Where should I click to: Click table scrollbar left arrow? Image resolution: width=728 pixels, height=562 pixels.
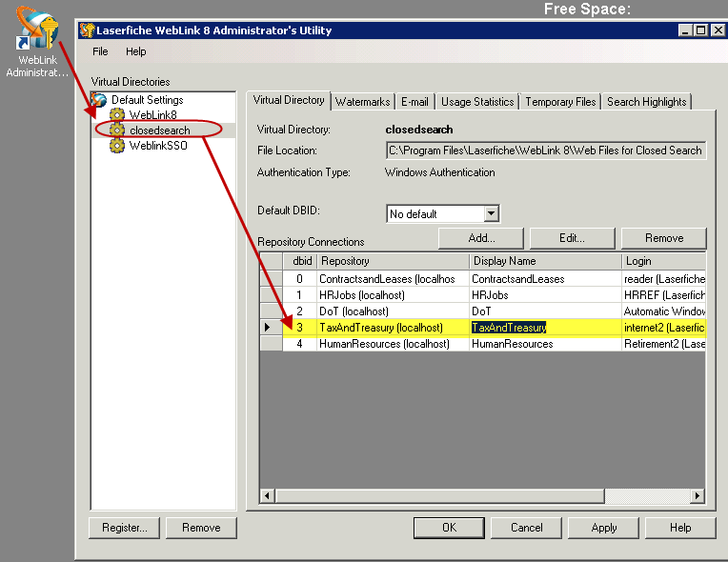point(267,495)
